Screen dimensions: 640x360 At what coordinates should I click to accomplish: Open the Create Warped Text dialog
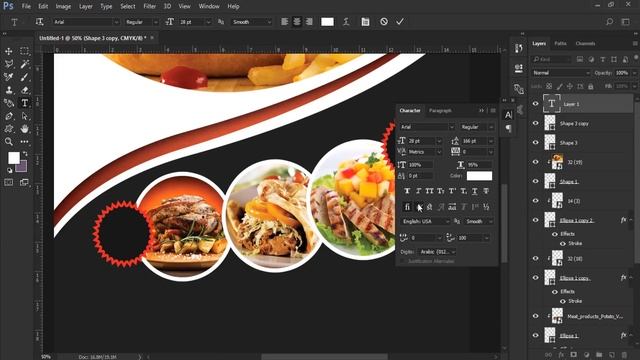click(346, 22)
